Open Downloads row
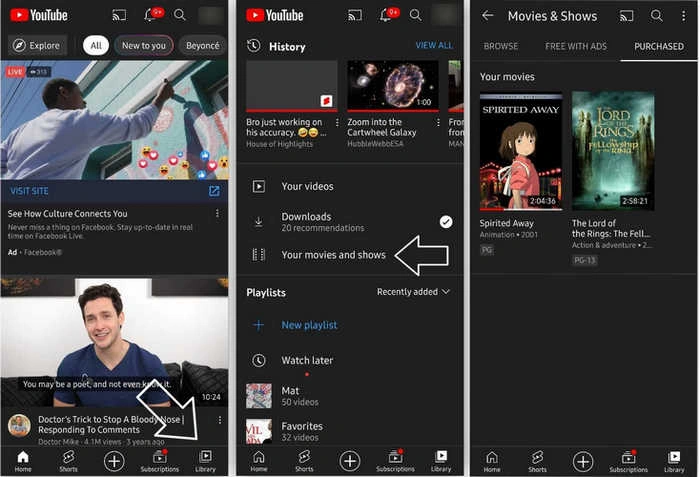This screenshot has height=477, width=700. click(x=350, y=222)
